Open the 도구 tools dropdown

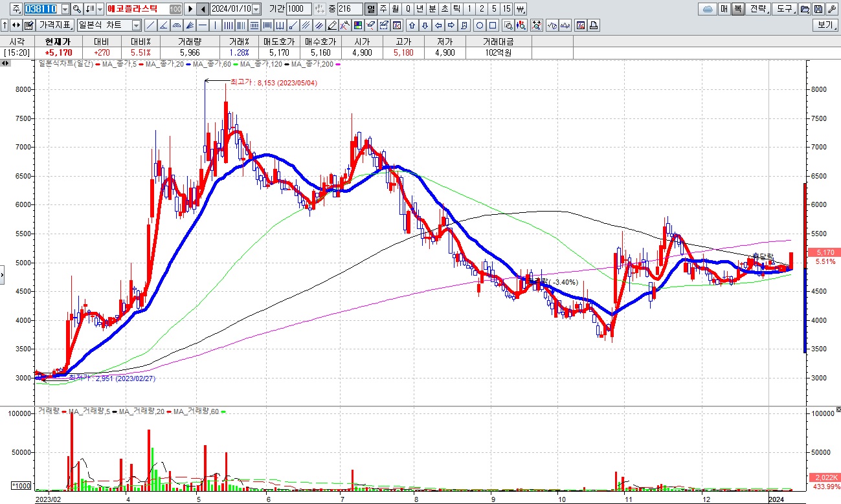pos(785,9)
